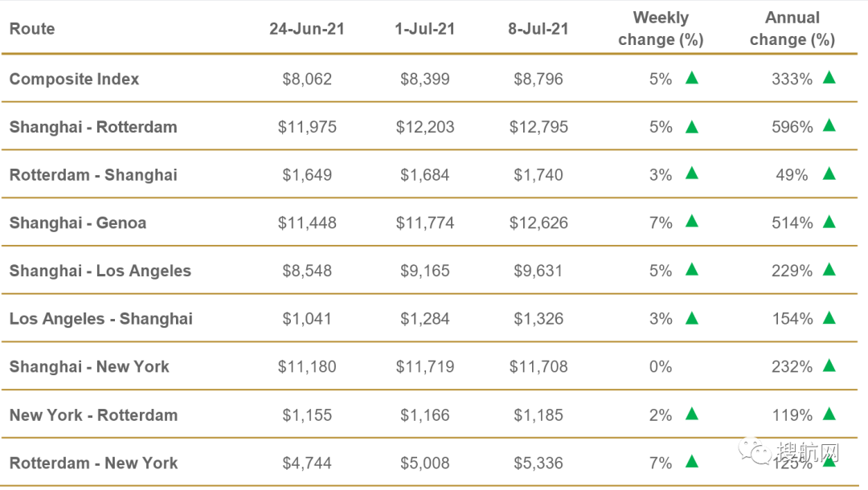This screenshot has width=868, height=490.
Task: Click the Weekly change (%) header
Action: click(x=661, y=29)
